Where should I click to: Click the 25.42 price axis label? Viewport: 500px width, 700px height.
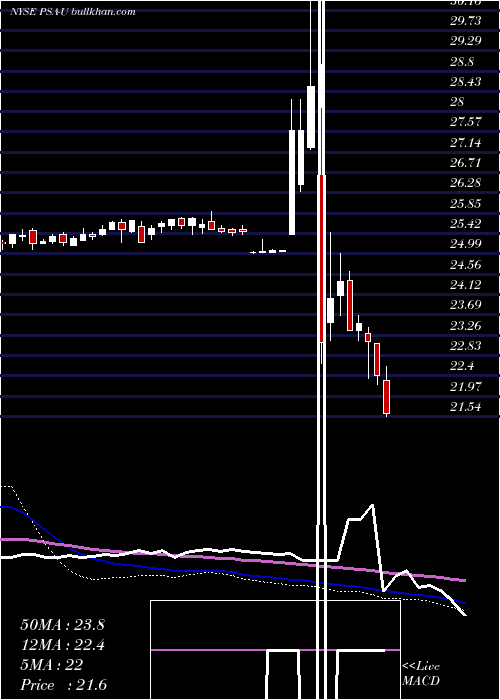tap(466, 224)
